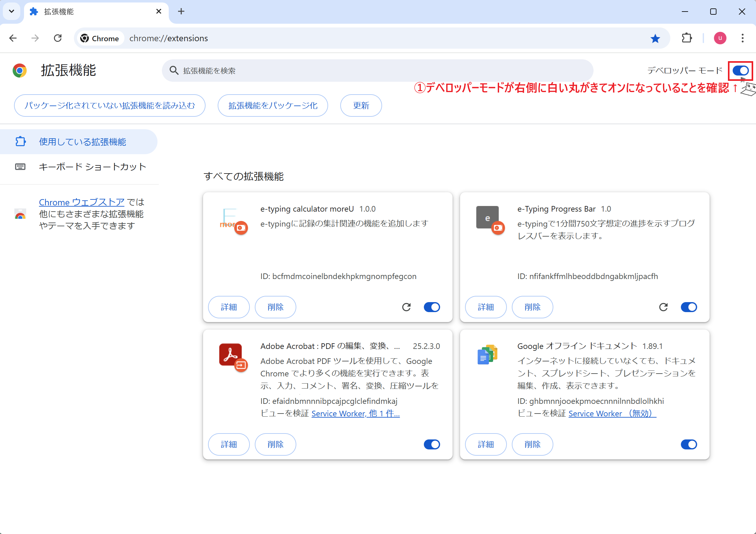The image size is (756, 534).
Task: Click 削除 for e-Typing Progress Bar
Action: click(532, 307)
